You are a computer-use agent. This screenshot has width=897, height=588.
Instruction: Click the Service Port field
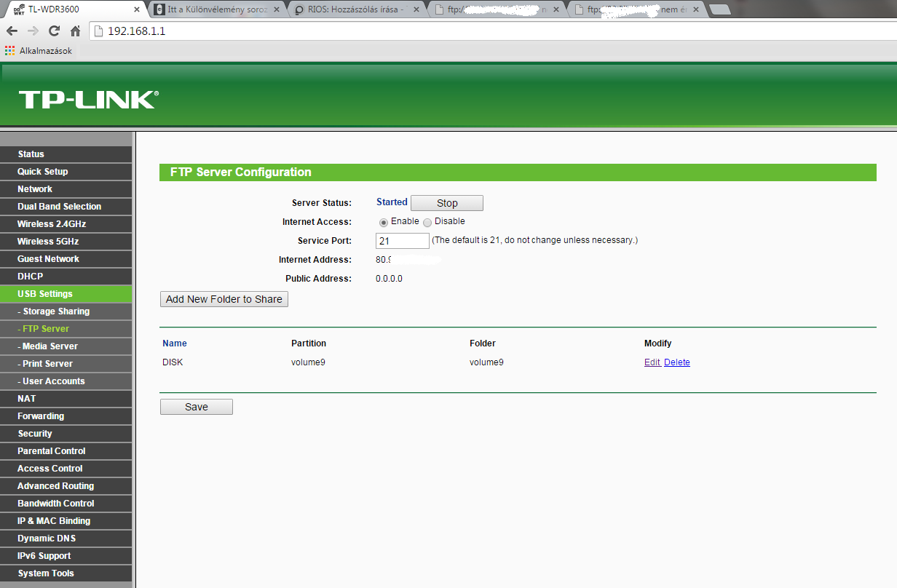(x=403, y=241)
